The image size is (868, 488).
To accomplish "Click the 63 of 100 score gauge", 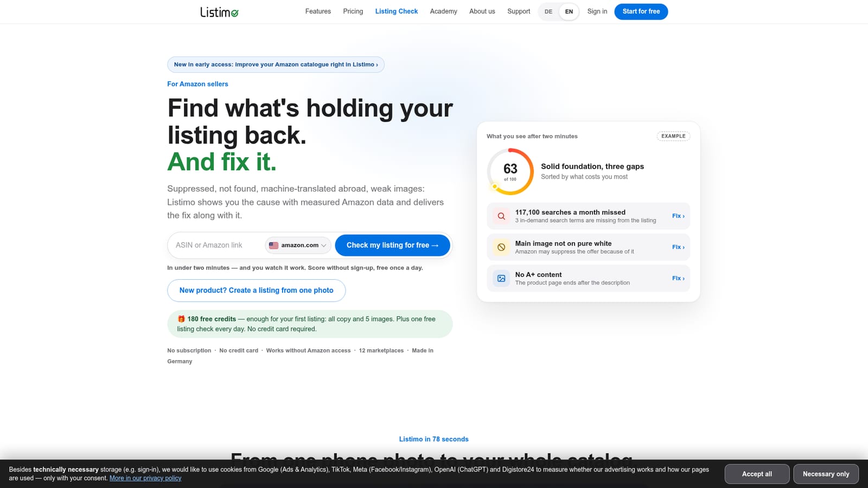I will click(510, 171).
